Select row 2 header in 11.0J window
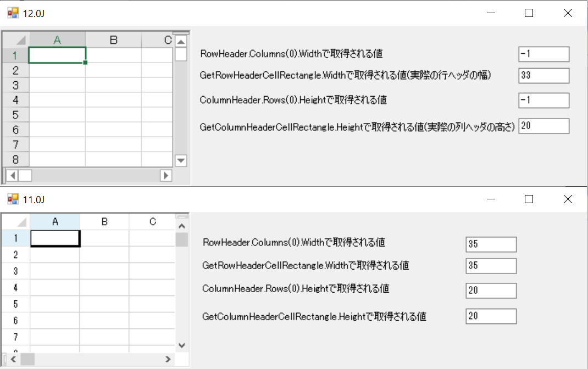 16,255
